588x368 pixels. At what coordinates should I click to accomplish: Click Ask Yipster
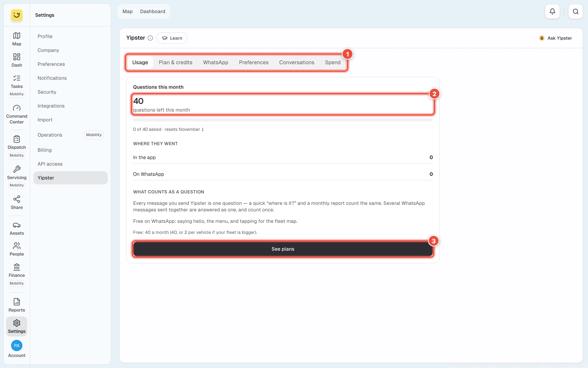pos(556,38)
